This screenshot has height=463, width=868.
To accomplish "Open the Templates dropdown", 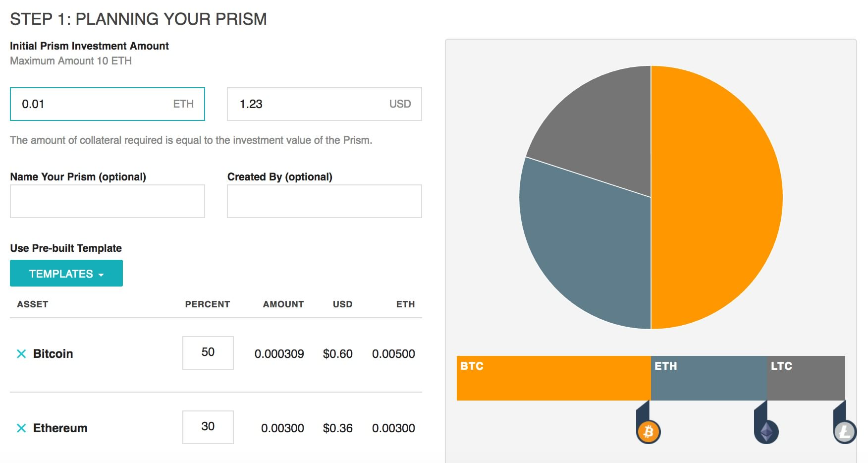I will click(66, 274).
